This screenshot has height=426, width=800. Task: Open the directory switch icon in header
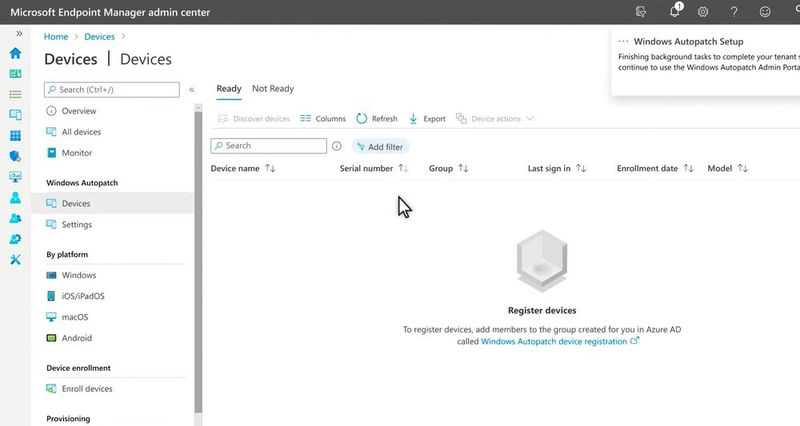(641, 12)
